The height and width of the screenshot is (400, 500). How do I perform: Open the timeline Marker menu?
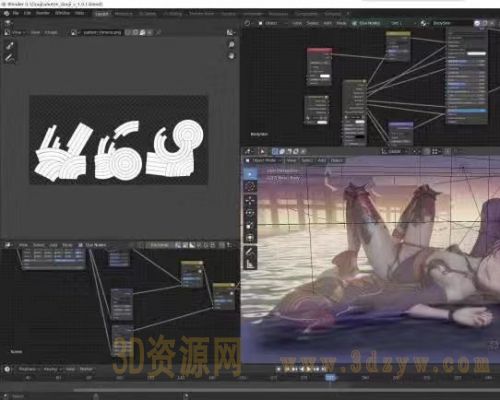86,369
